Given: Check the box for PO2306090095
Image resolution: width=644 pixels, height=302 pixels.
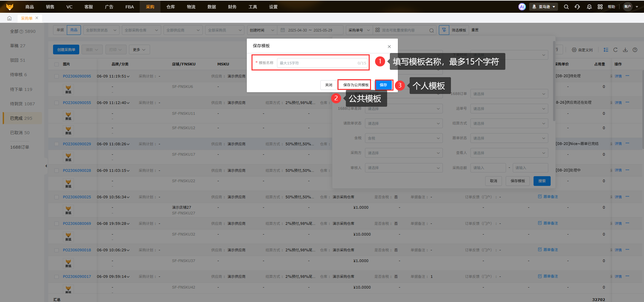Looking at the screenshot, I should (56, 76).
